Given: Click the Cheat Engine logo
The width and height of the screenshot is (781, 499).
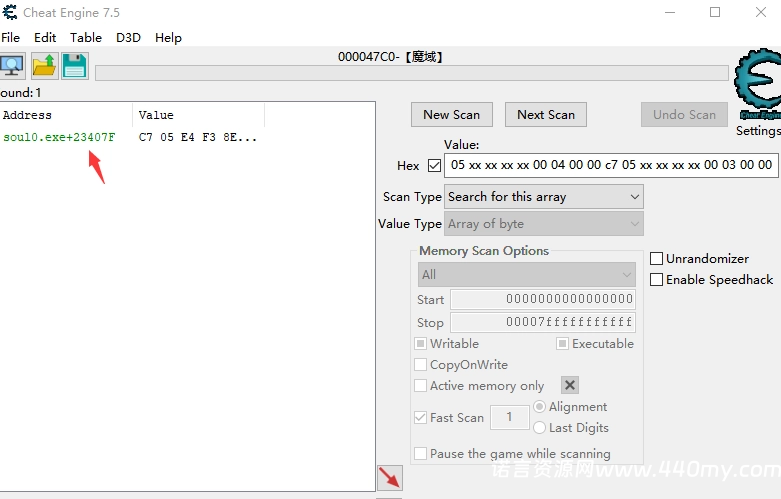Looking at the screenshot, I should (x=758, y=83).
